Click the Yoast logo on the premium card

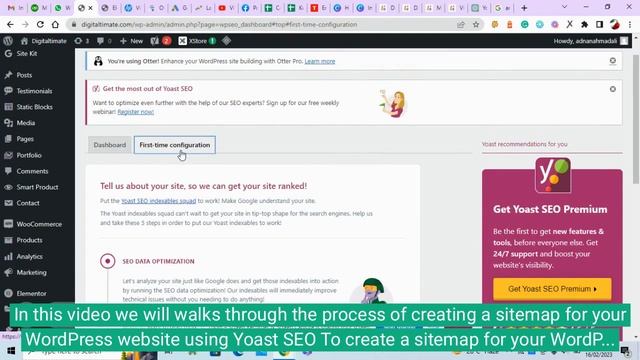553,175
